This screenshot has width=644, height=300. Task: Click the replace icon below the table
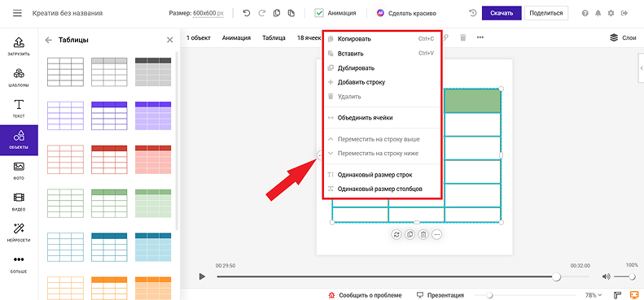(x=396, y=234)
